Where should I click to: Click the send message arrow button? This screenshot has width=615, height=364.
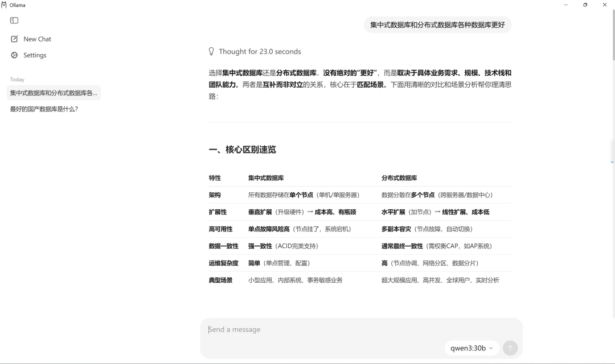coord(510,348)
